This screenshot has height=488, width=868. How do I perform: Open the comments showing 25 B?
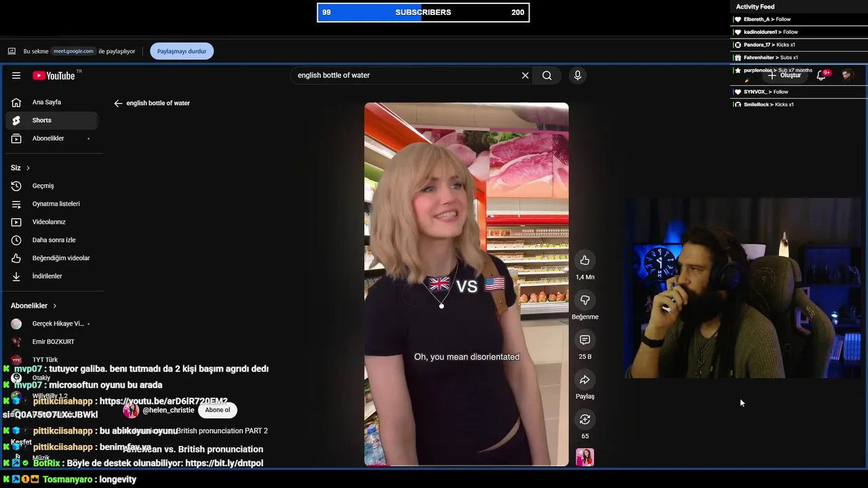coord(585,340)
